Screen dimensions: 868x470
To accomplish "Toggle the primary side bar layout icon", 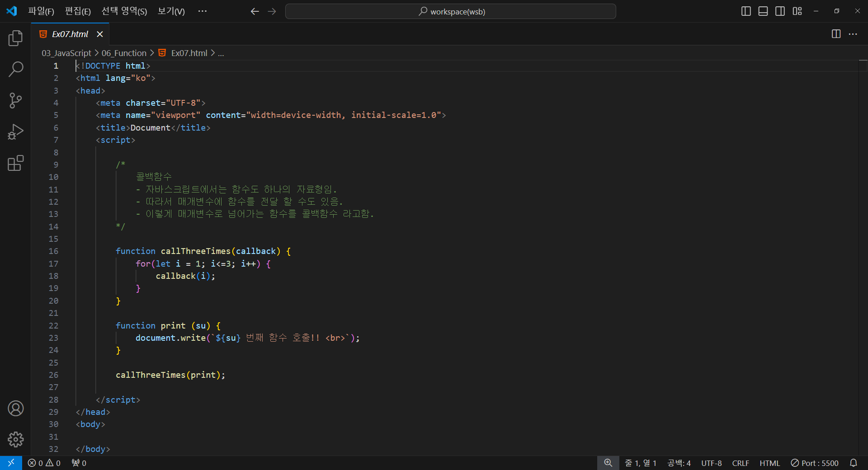I will pos(746,11).
